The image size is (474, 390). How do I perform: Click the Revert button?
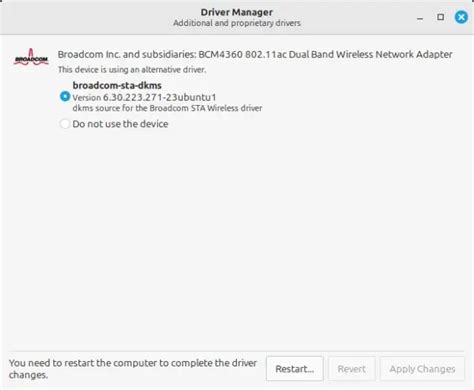pyautogui.click(x=352, y=369)
